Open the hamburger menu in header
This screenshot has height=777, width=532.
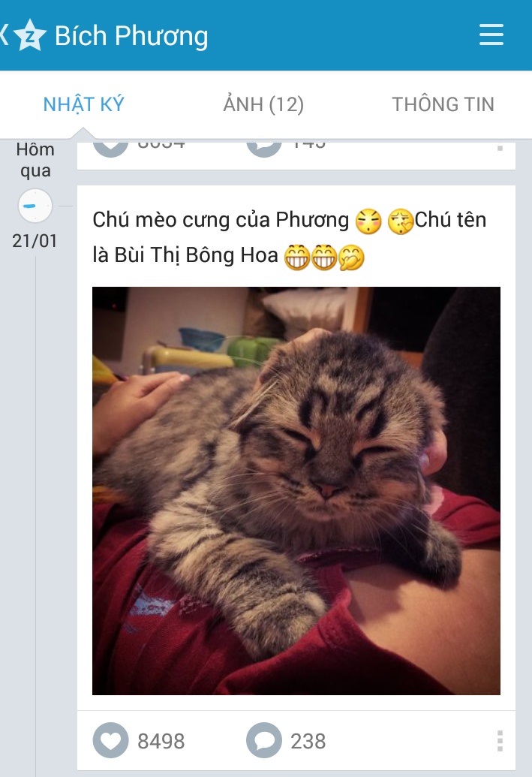(491, 35)
